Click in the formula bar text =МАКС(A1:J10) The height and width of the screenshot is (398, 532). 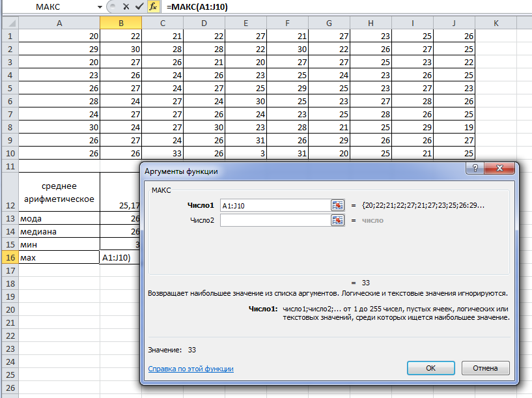[x=197, y=7]
